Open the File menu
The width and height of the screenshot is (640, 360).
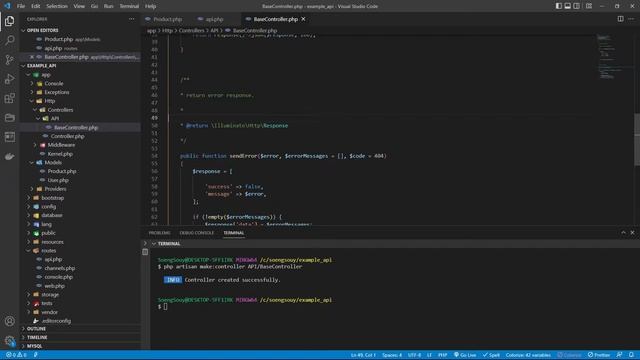click(21, 6)
